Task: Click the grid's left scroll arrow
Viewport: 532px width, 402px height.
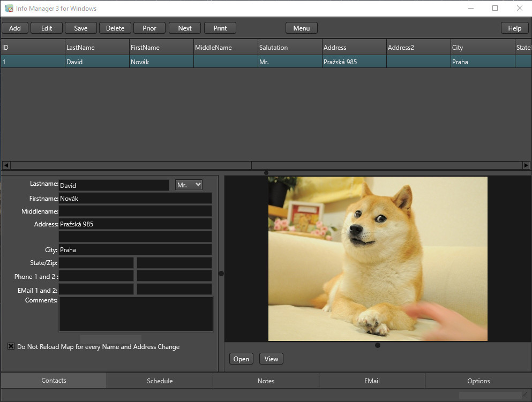Action: pyautogui.click(x=6, y=165)
